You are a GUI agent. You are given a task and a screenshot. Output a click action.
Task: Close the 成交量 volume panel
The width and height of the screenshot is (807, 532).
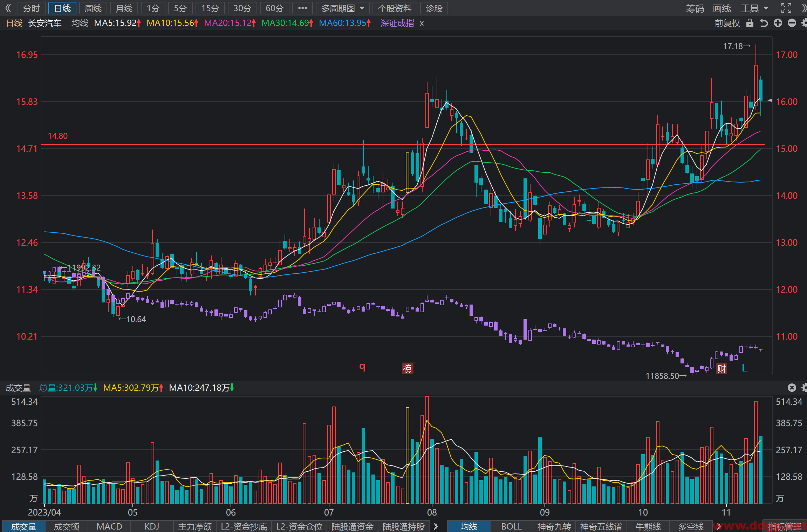[792, 387]
